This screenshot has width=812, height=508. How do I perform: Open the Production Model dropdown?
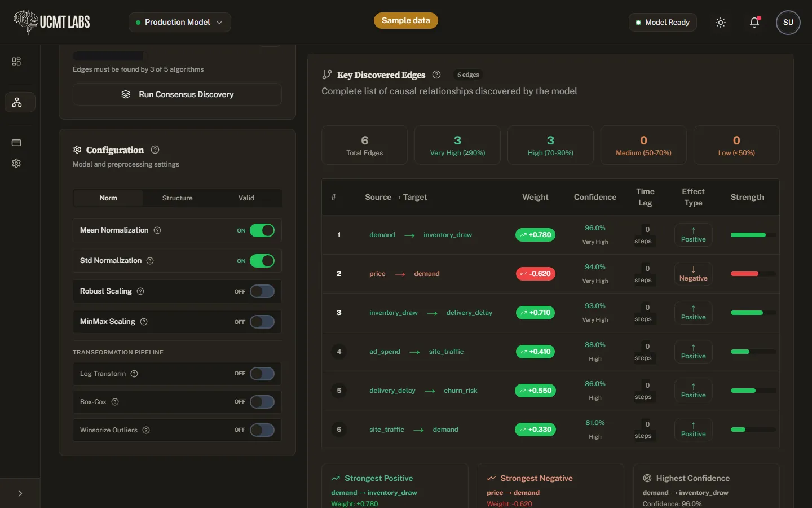(x=180, y=22)
